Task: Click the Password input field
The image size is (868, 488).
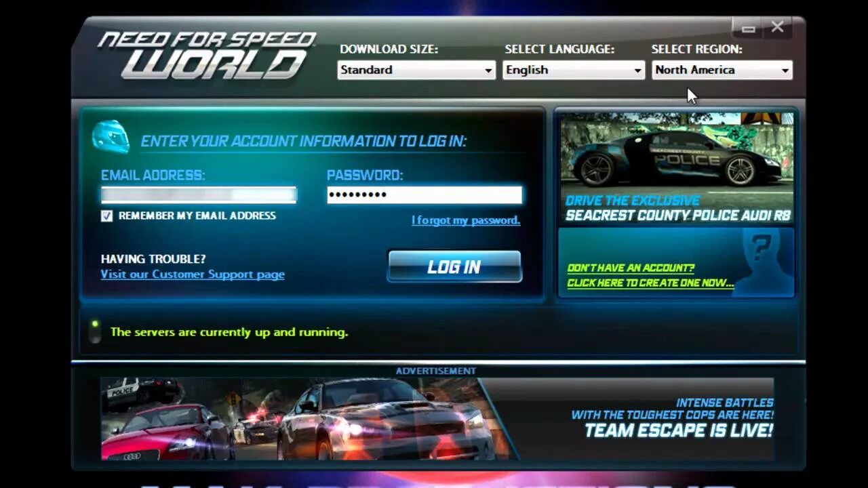Action: click(x=425, y=195)
